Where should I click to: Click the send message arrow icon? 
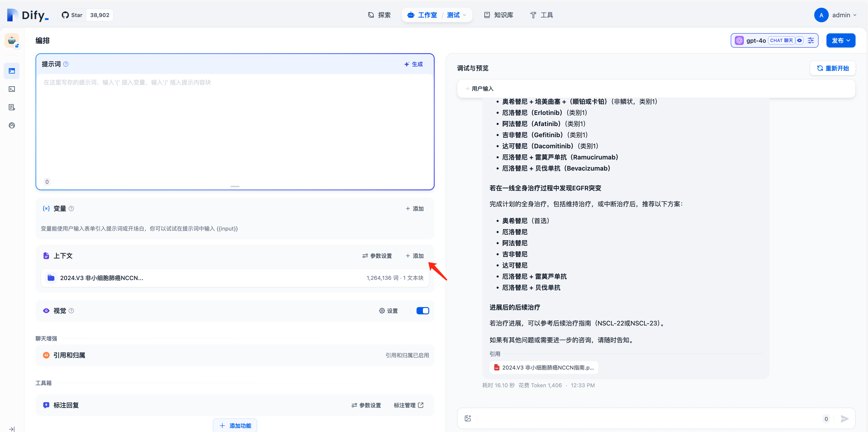845,419
